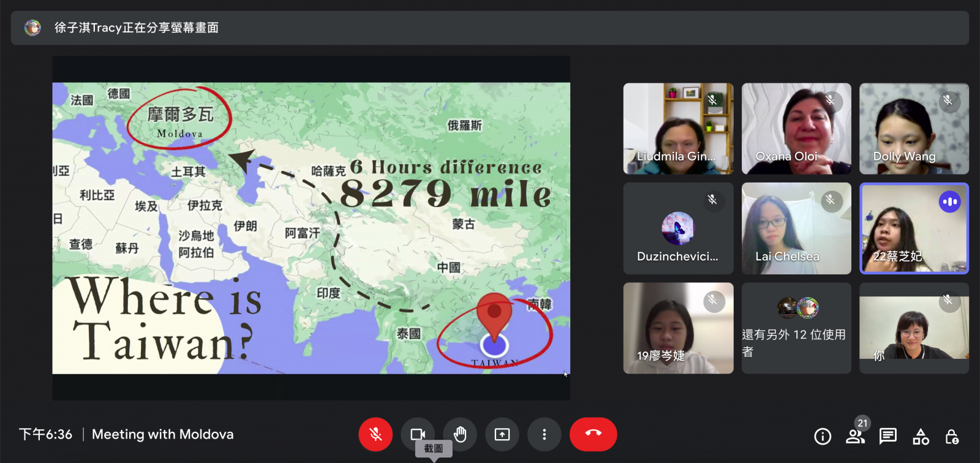Open meeting details info icon
Viewport: 980px width, 463px height.
[x=823, y=436]
